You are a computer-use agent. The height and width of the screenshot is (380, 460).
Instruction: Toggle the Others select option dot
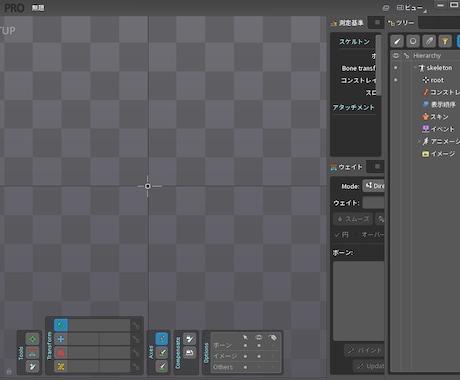pyautogui.click(x=245, y=367)
